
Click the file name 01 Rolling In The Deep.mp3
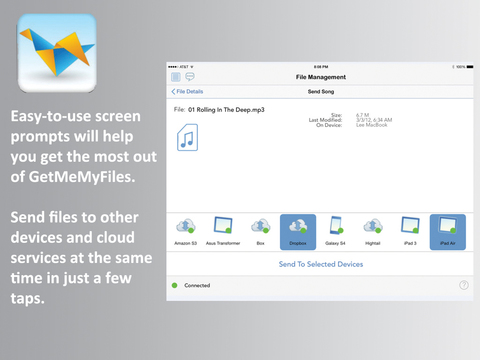[226, 110]
